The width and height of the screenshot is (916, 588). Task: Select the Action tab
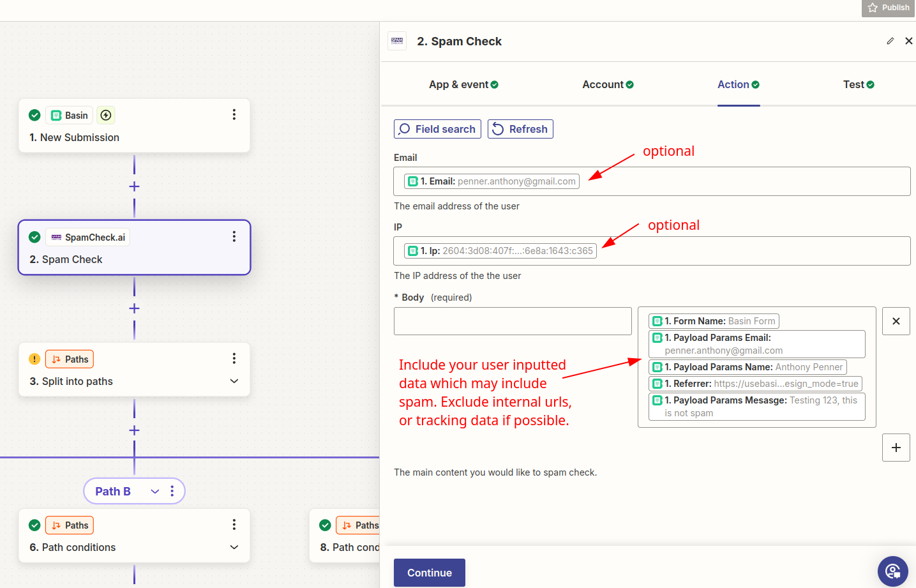pos(739,84)
